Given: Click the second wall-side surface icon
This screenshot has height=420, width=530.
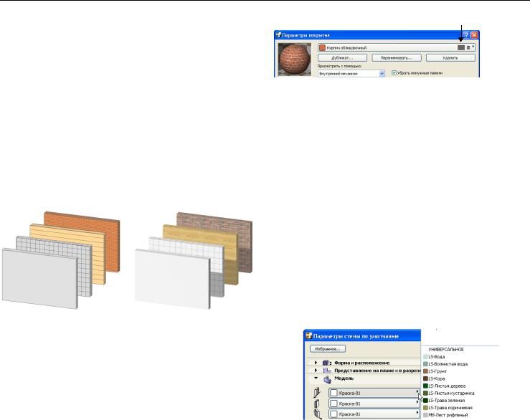Looking at the screenshot, I should 317,404.
